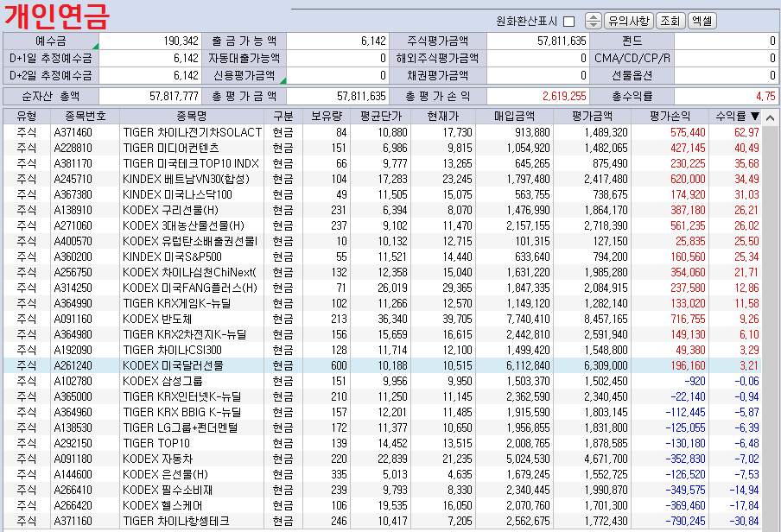
Task: Click the 신용평가금액 label cell
Action: click(244, 75)
